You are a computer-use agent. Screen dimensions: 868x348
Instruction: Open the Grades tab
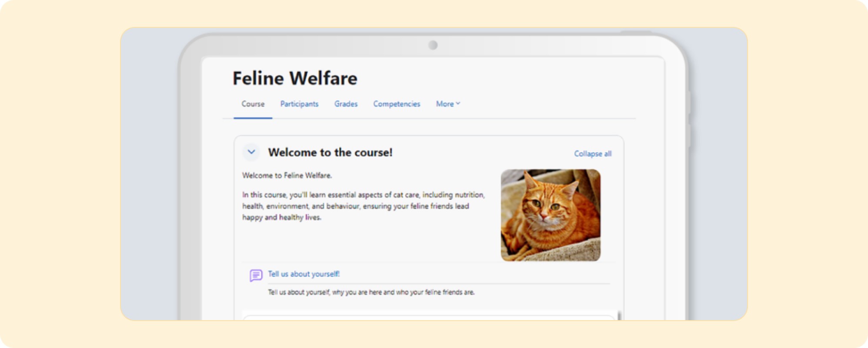point(346,104)
